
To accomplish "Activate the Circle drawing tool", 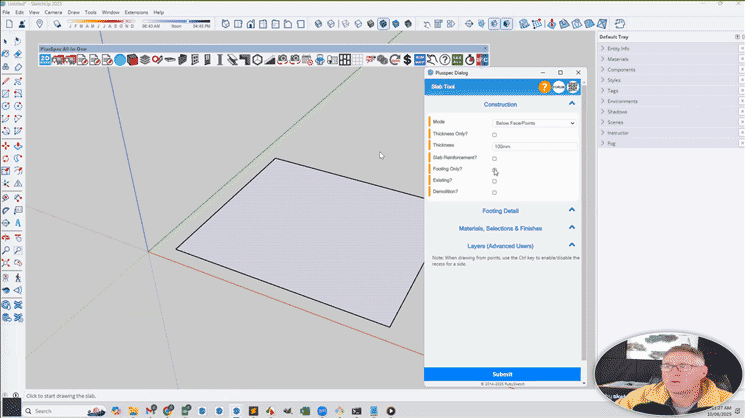I will [x=6, y=106].
